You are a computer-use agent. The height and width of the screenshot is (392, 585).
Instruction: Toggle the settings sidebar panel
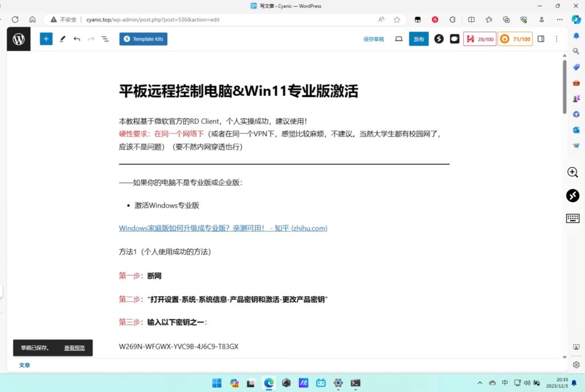[541, 39]
